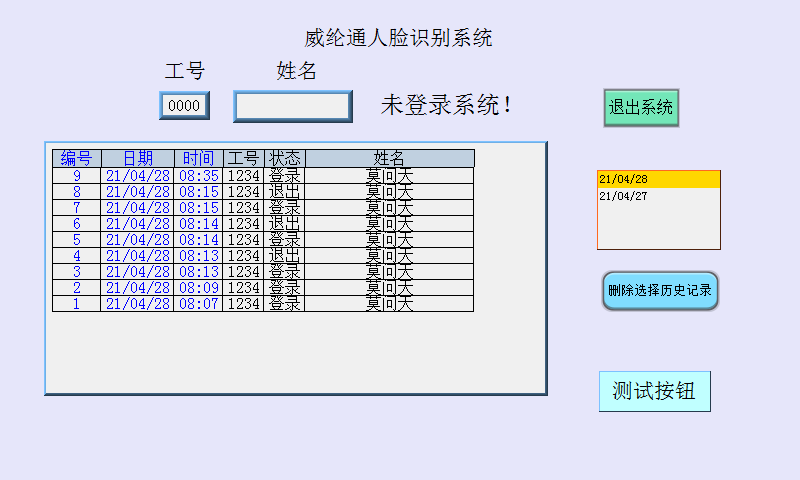The width and height of the screenshot is (800, 480).
Task: Select record number 1 at 08:07
Action: pyautogui.click(x=77, y=304)
